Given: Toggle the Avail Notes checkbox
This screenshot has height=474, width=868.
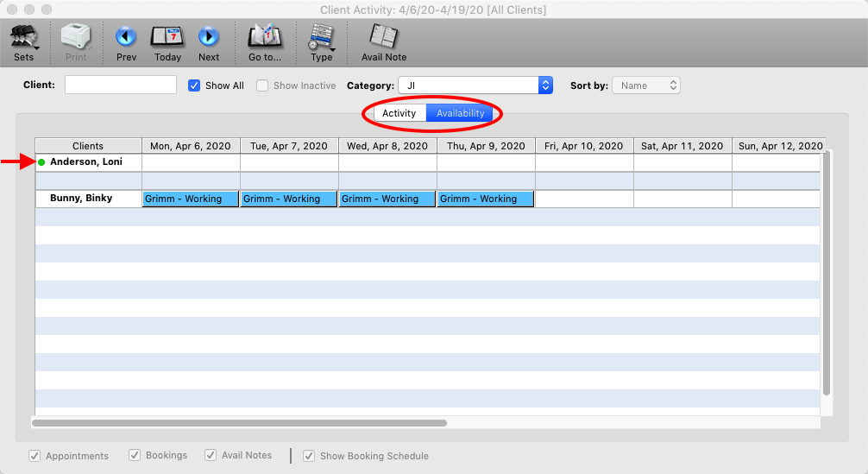Looking at the screenshot, I should [211, 455].
